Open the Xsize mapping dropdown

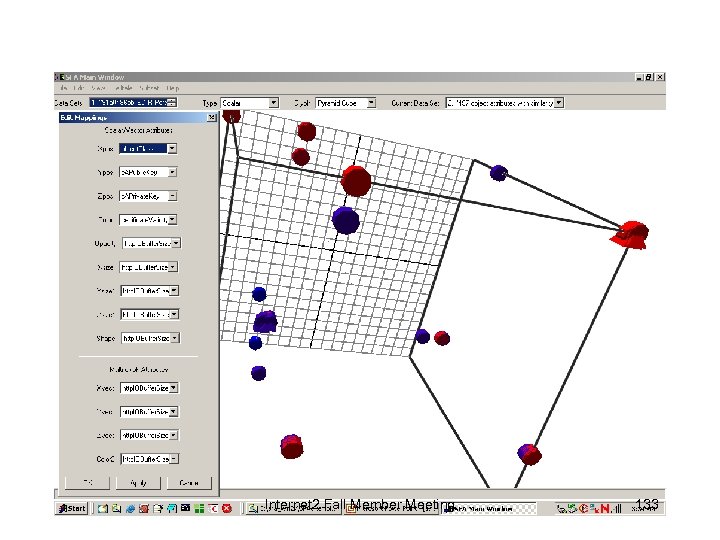pyautogui.click(x=173, y=267)
